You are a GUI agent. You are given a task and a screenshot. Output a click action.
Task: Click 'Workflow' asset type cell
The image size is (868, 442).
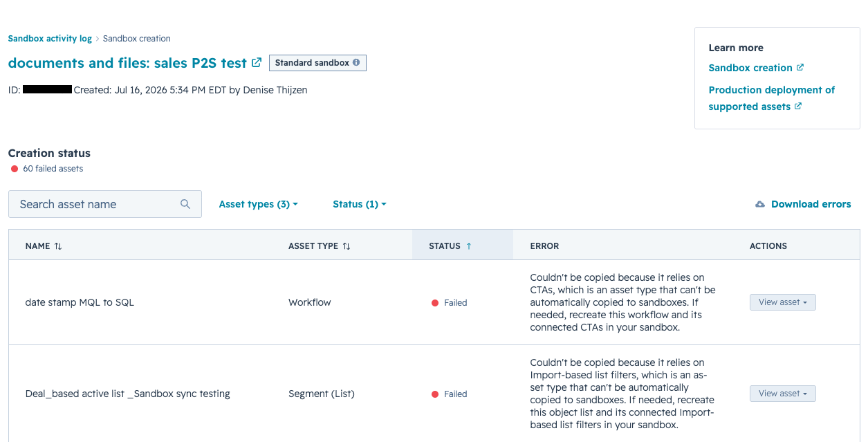[310, 302]
